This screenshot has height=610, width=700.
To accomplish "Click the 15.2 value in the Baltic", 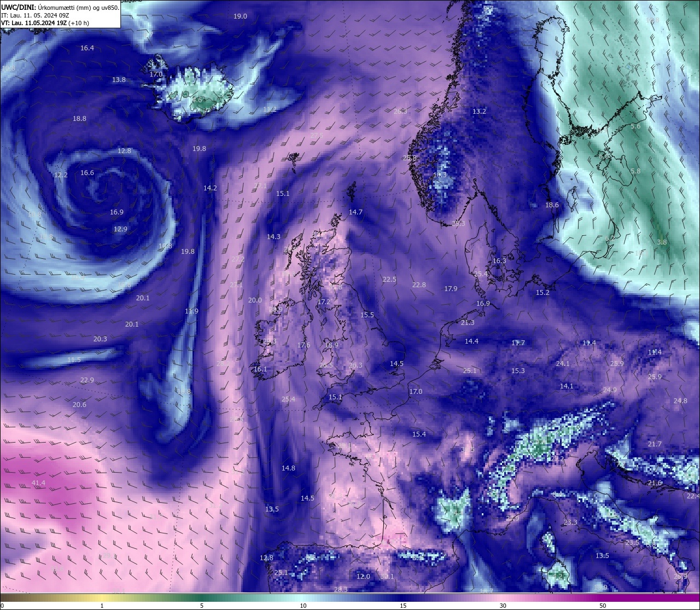I will [542, 293].
